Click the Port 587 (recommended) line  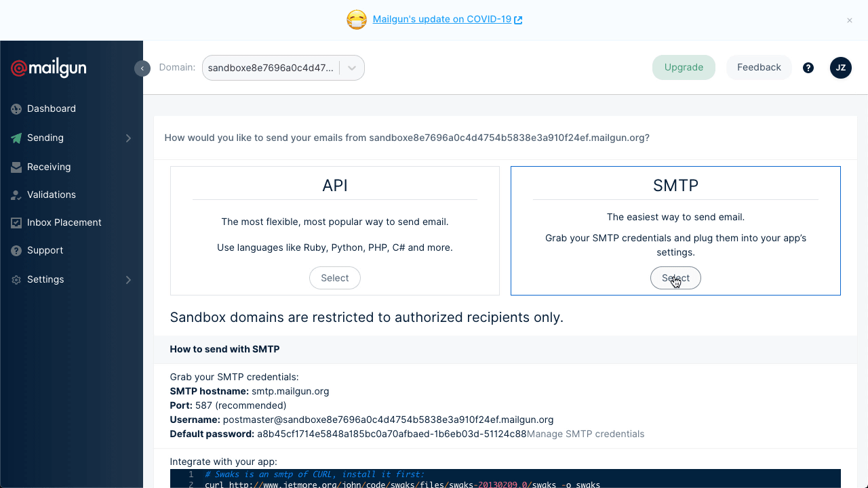[228, 405]
